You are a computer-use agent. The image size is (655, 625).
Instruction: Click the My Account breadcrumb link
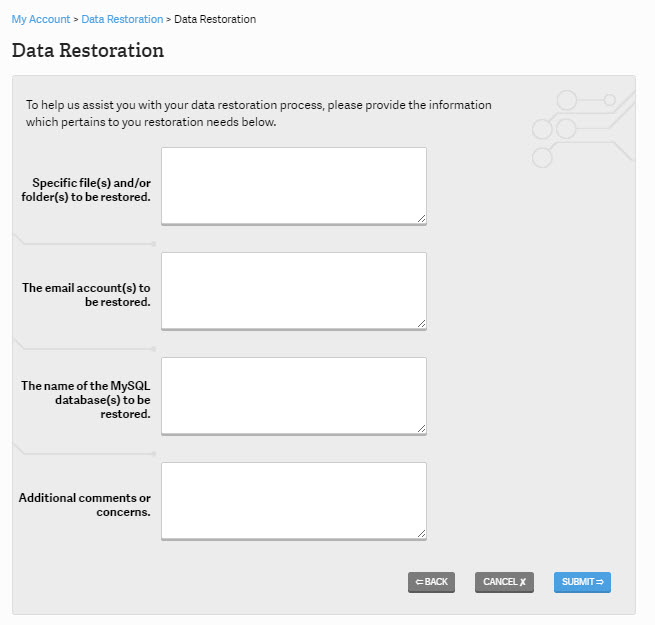click(x=40, y=19)
